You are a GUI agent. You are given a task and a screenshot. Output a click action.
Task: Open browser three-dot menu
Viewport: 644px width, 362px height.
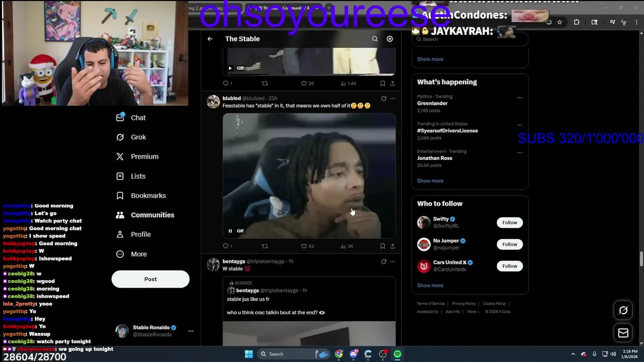635,22
